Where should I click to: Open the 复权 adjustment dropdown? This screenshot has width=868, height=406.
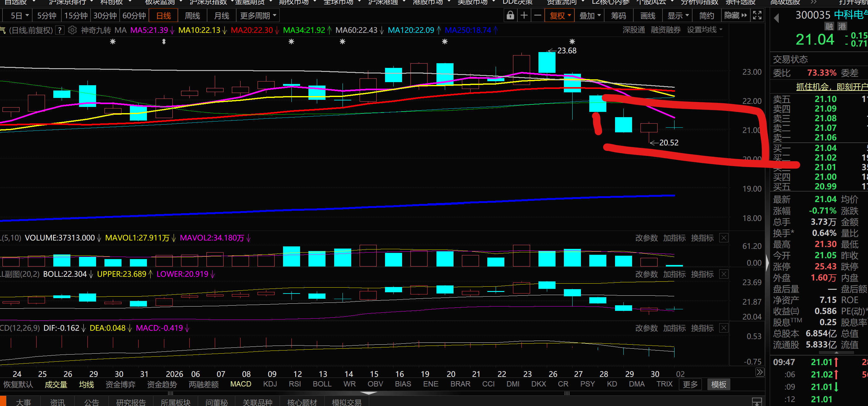point(560,15)
